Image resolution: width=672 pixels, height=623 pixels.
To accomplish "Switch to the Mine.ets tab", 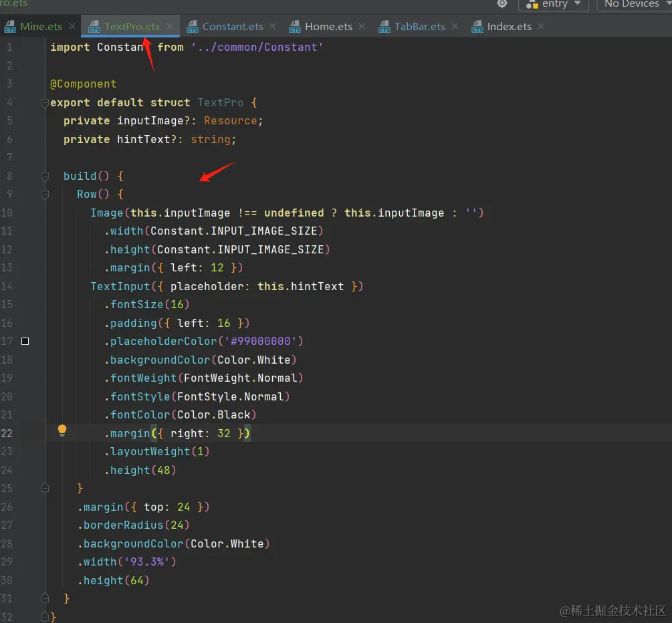I will coord(41,27).
